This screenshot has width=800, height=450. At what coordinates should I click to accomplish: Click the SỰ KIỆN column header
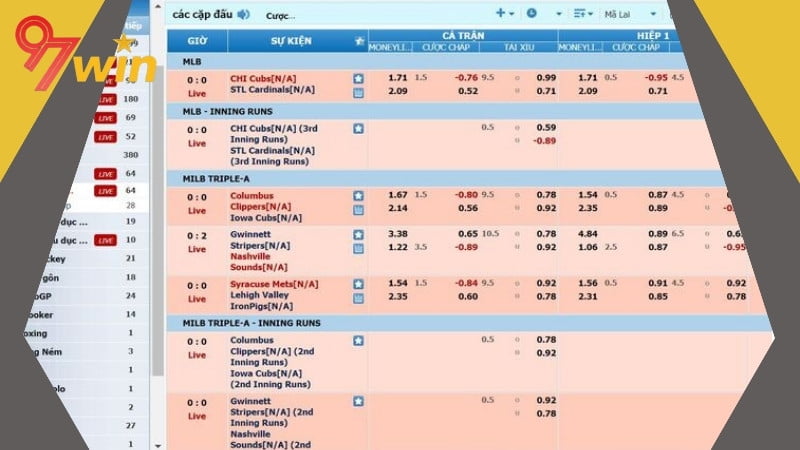point(291,41)
